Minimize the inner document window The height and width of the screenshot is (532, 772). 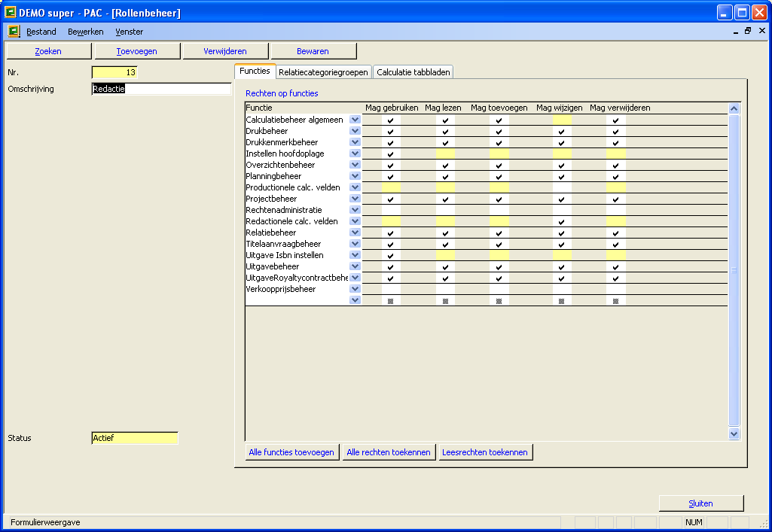pos(736,32)
